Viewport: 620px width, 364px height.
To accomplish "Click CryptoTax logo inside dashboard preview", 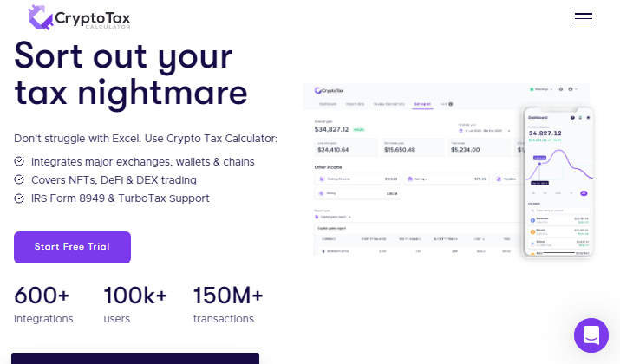I will click(x=329, y=90).
